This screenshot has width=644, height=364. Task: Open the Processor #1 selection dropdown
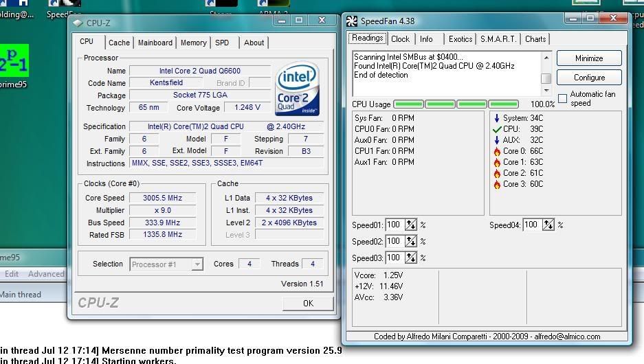197,264
